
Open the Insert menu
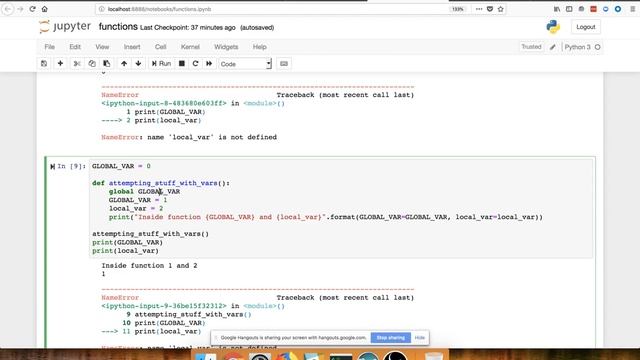click(132, 47)
